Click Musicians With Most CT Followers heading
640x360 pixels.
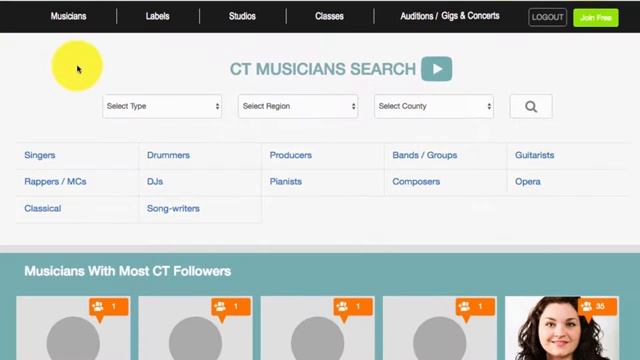pyautogui.click(x=127, y=271)
